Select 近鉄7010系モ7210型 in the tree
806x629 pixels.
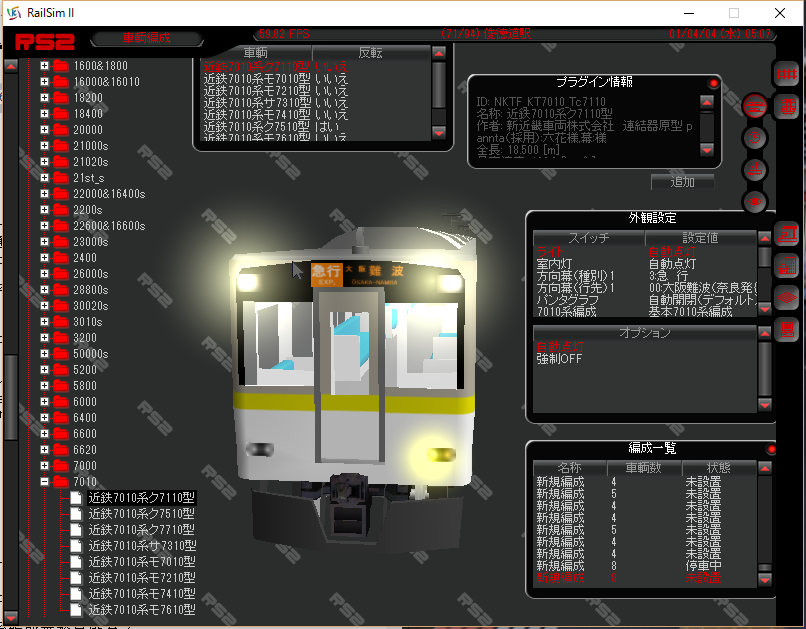[142, 578]
